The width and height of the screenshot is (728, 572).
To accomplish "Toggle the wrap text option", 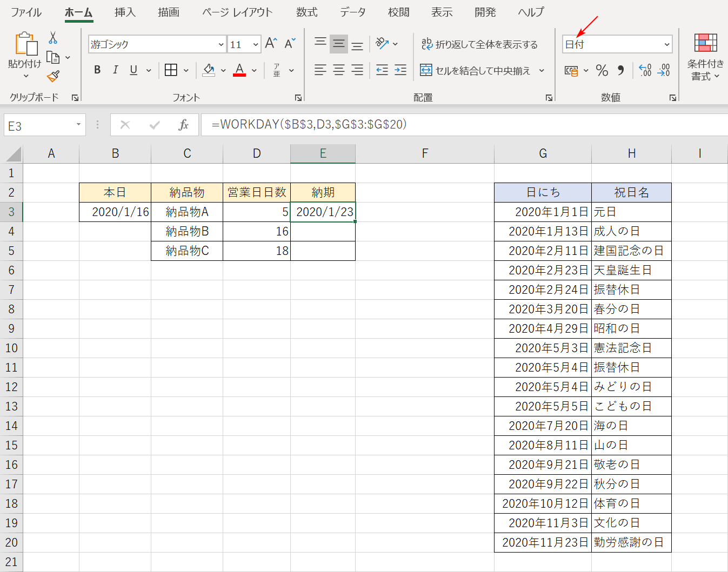I will click(479, 44).
